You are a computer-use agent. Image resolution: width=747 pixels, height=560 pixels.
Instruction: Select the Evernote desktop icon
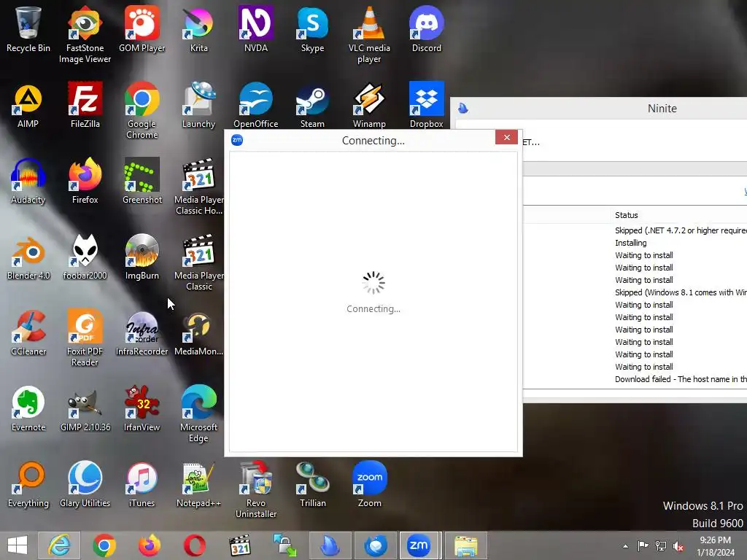(28, 408)
